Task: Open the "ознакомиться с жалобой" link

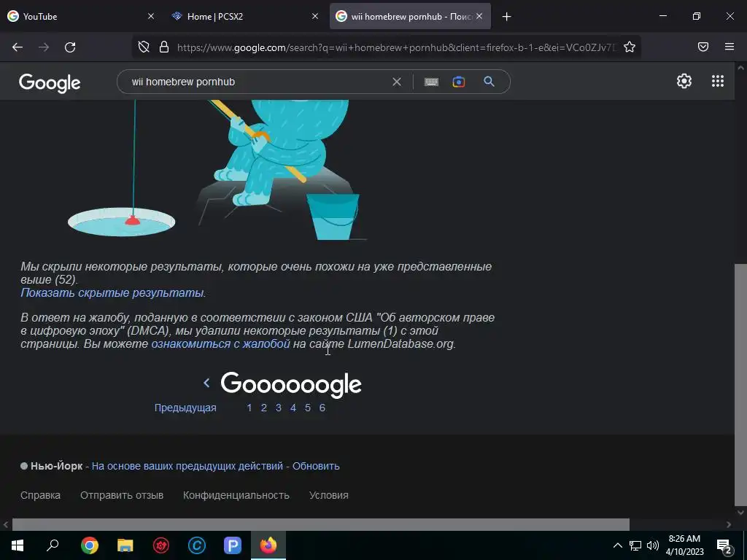Action: point(220,344)
